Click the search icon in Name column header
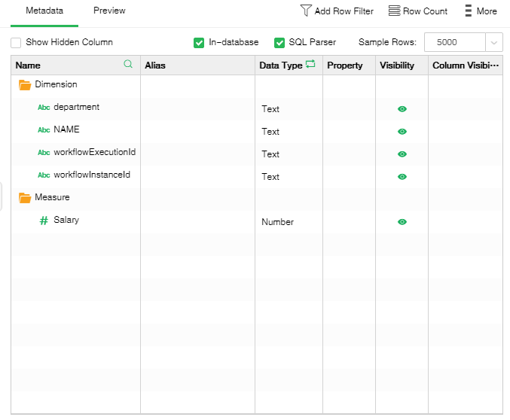This screenshot has height=420, width=510. click(128, 65)
